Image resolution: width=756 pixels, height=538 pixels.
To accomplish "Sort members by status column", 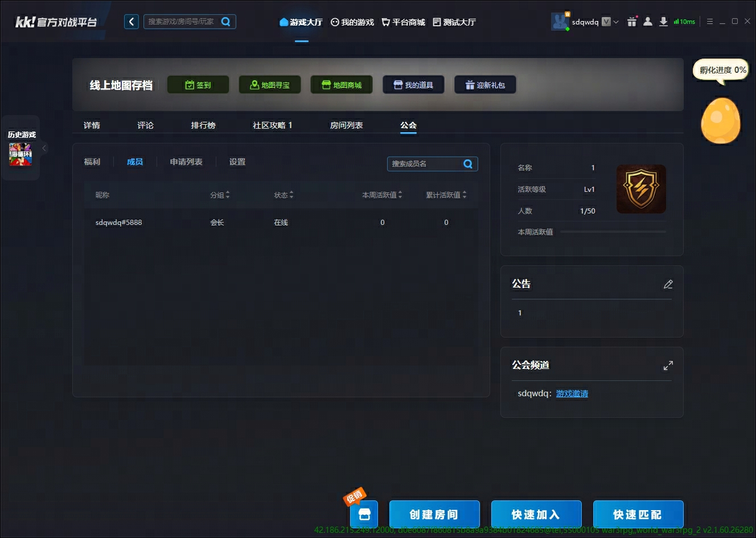I will pyautogui.click(x=283, y=195).
